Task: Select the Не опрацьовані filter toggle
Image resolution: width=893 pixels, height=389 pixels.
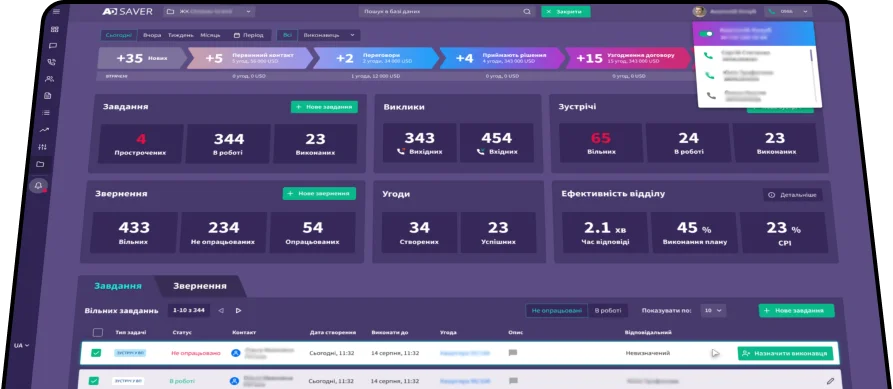Action: [556, 310]
